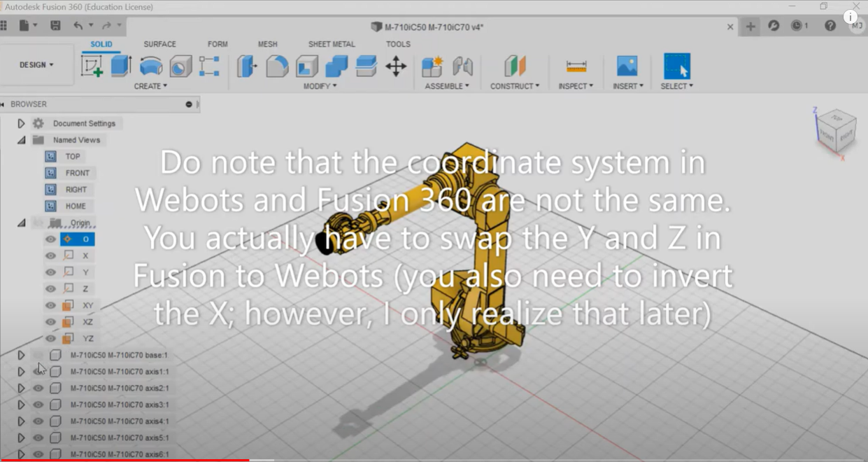868x462 pixels.
Task: Save the document with Save icon
Action: tap(55, 26)
